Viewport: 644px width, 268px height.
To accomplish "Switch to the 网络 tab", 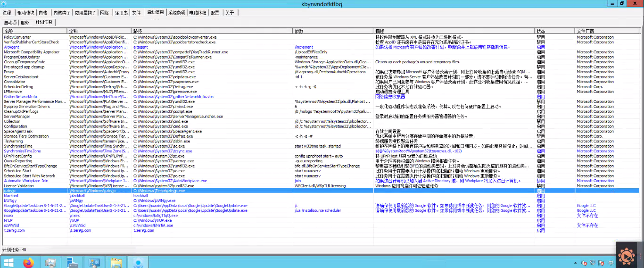I will [105, 13].
